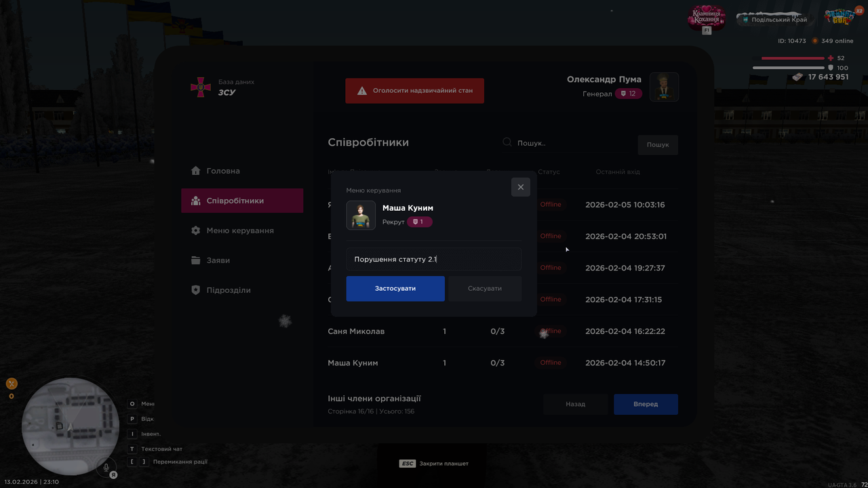Open the Співробітники section
868x488 pixels.
pos(242,201)
